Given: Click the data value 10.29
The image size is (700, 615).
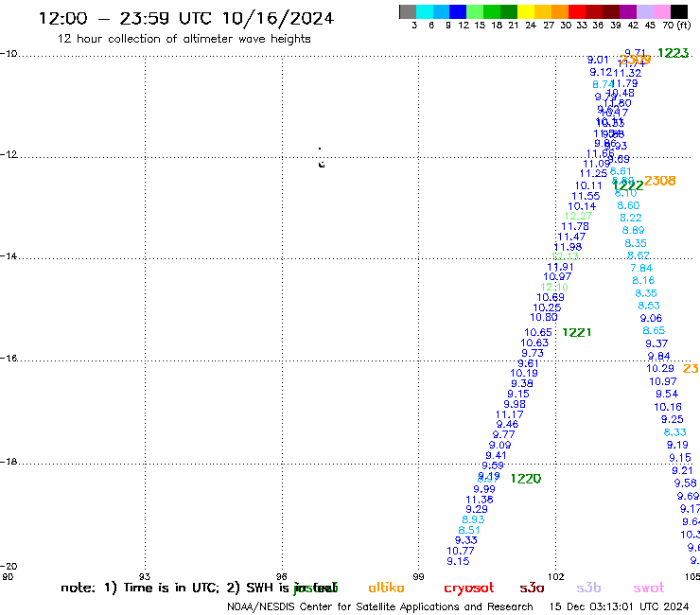Looking at the screenshot, I should pyautogui.click(x=660, y=368).
